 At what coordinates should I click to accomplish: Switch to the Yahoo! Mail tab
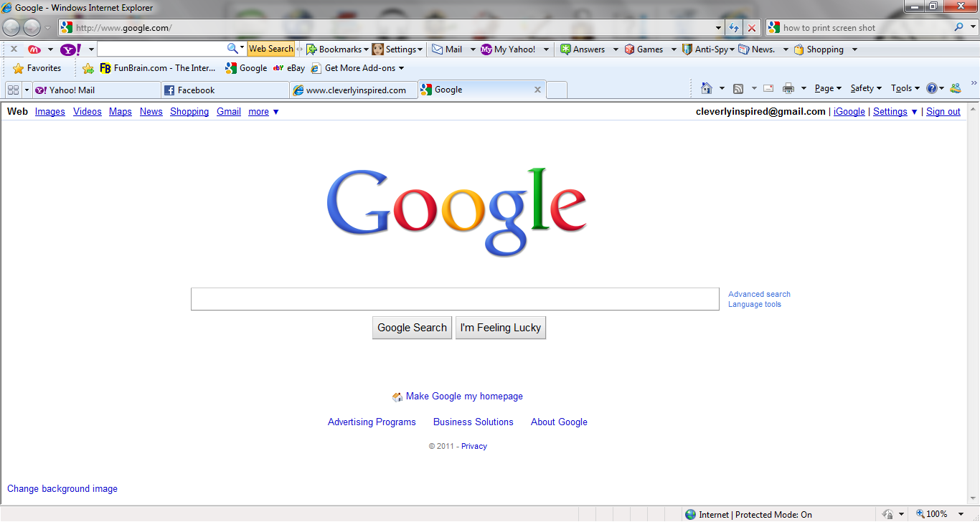[96, 90]
